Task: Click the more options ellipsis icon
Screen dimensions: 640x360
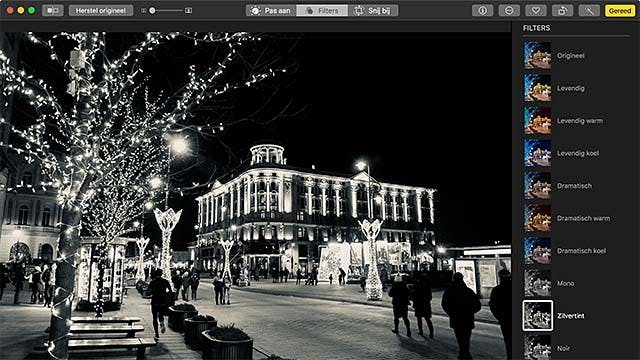Action: point(509,11)
